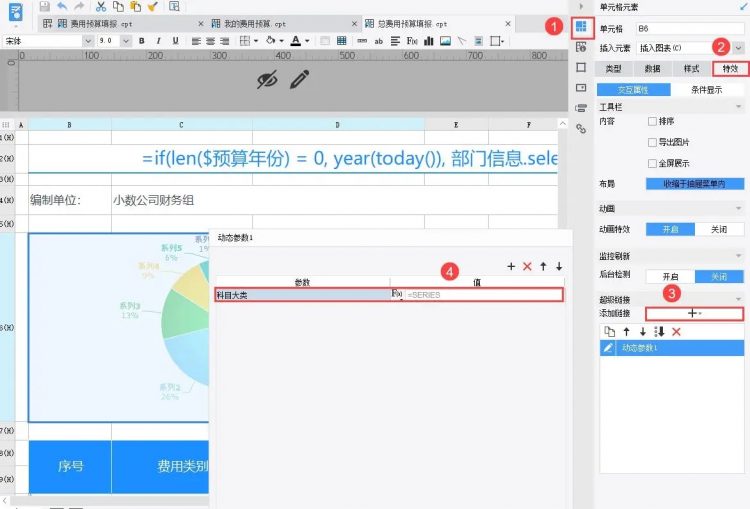Open the 9.0 font size dropdown
The width and height of the screenshot is (750, 509).
[126, 41]
